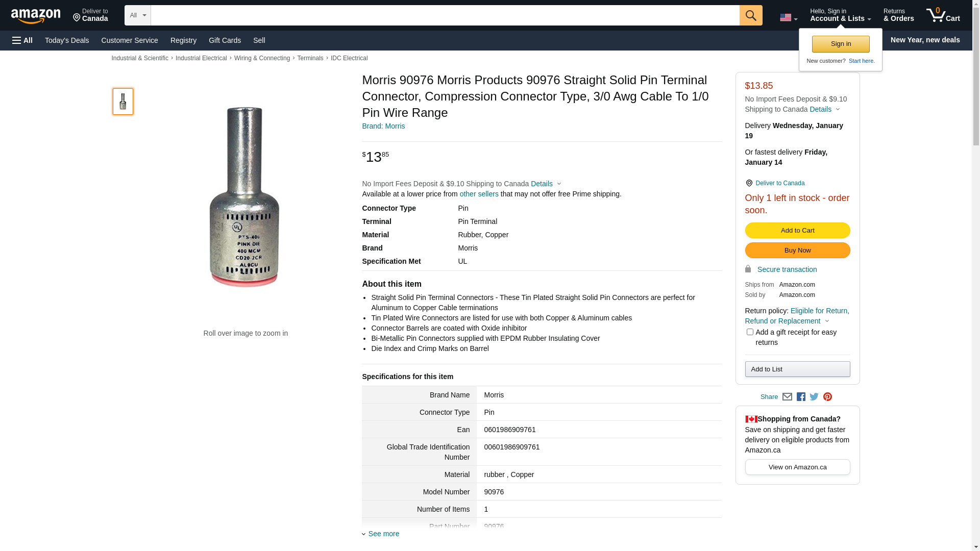Share the product on Facebook
The height and width of the screenshot is (551, 980).
[x=801, y=397]
